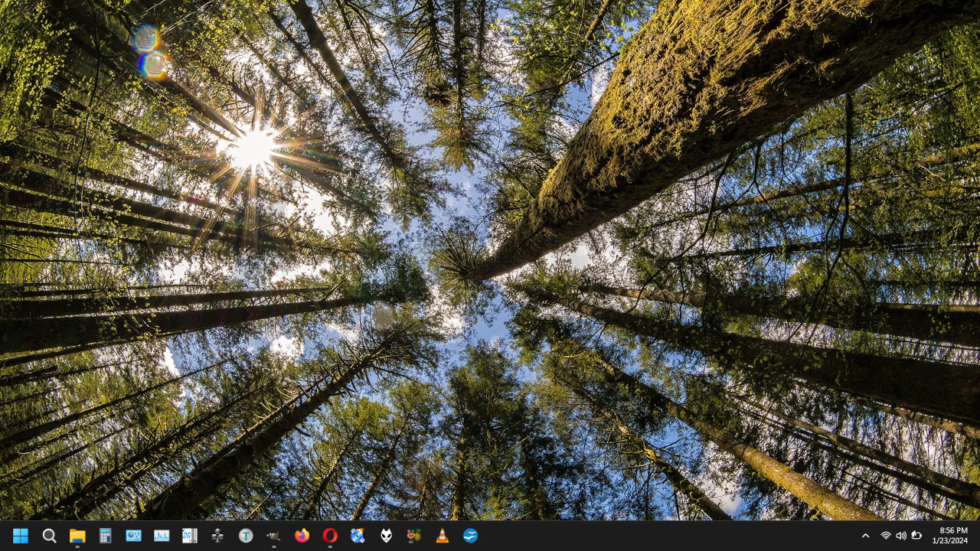Launch the clubs card game icon
The height and width of the screenshot is (551, 980).
pos(217,536)
